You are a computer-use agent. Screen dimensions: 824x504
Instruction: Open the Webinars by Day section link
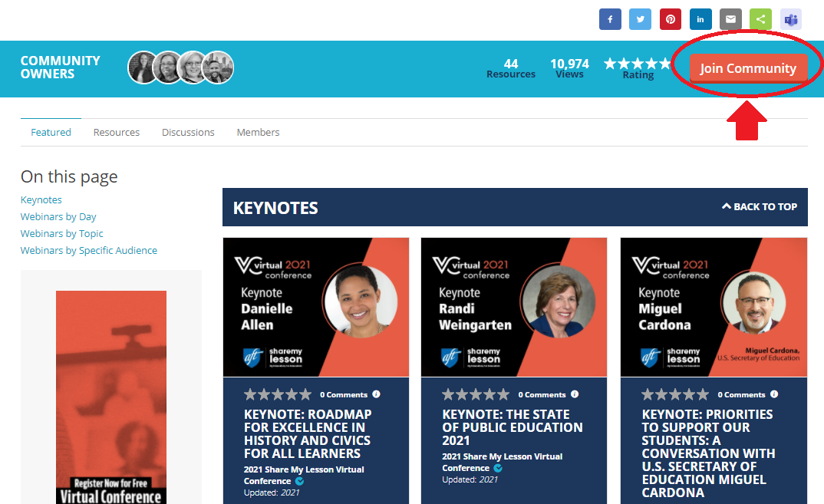58,216
